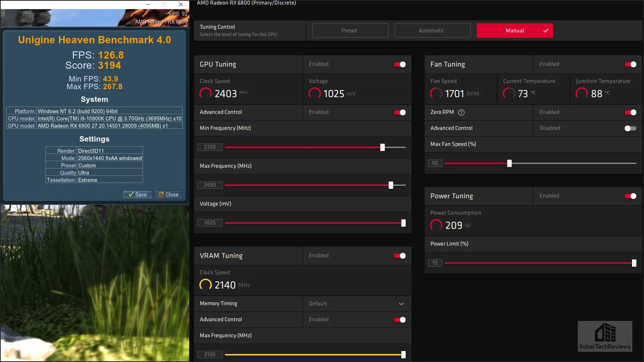
Task: Click the GPU Voltage gauge icon
Action: [315, 94]
